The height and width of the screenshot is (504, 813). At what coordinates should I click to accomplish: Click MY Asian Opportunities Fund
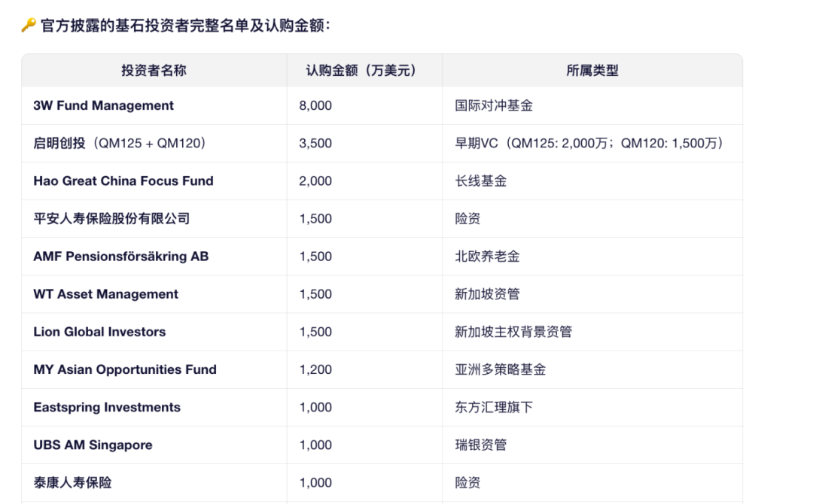[x=125, y=369]
